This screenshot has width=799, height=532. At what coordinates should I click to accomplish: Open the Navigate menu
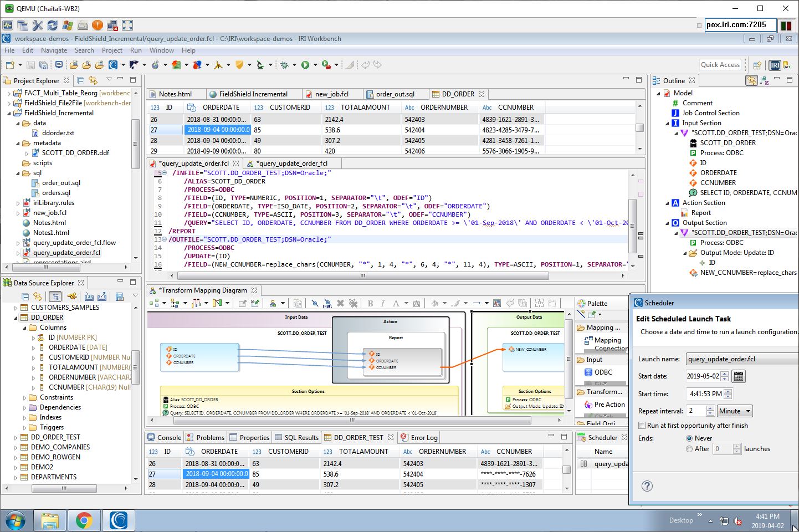54,50
